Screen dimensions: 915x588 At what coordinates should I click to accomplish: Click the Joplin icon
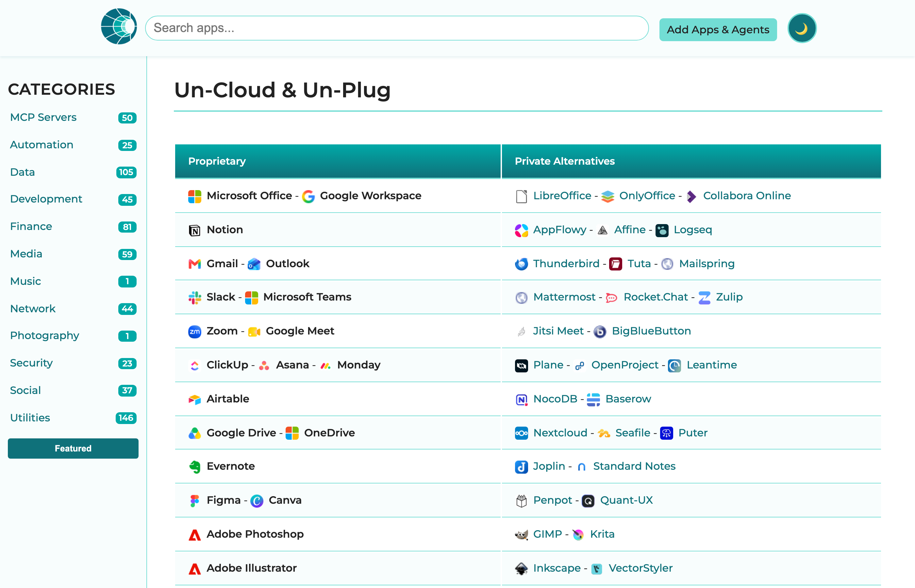[521, 466]
